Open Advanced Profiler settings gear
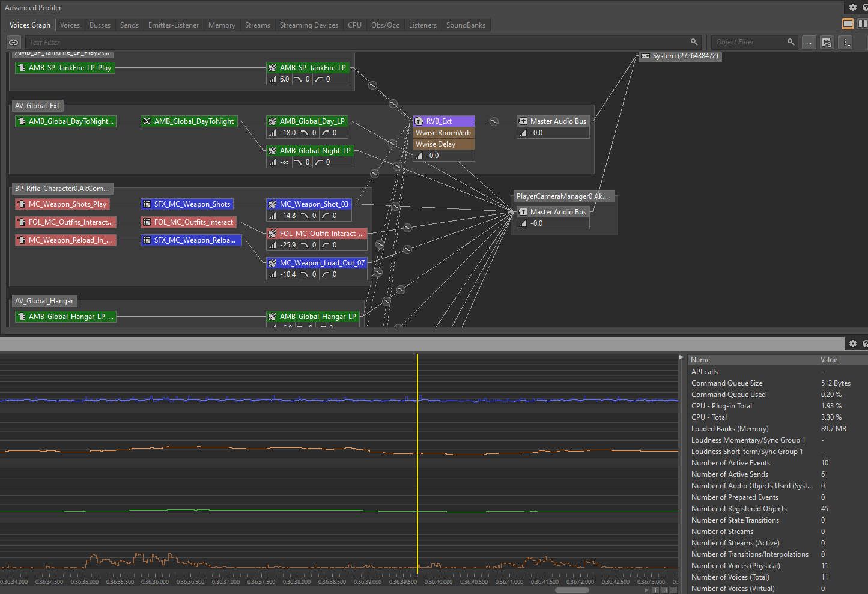Image resolution: width=868 pixels, height=594 pixels. (x=852, y=7)
